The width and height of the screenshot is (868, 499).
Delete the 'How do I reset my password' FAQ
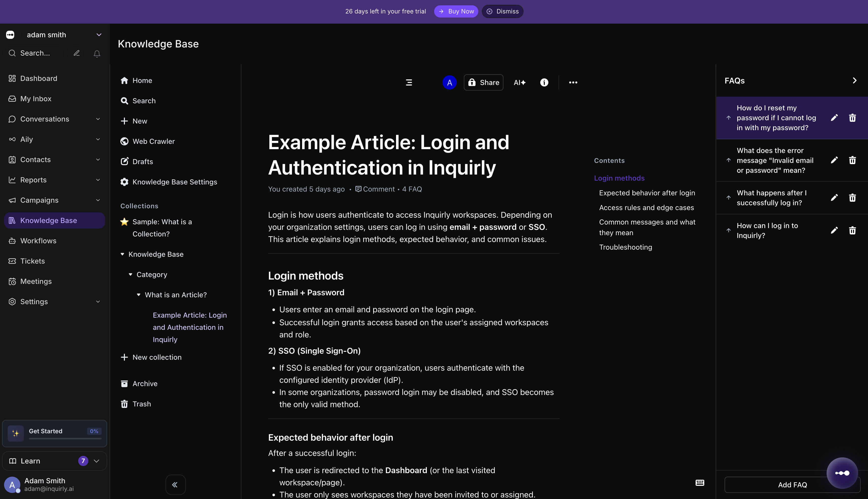point(852,118)
